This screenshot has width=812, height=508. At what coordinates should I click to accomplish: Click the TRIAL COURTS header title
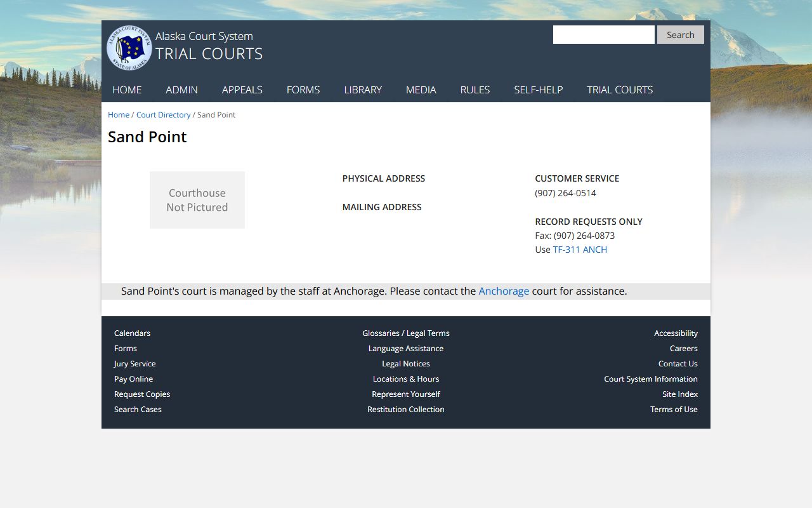(x=209, y=54)
